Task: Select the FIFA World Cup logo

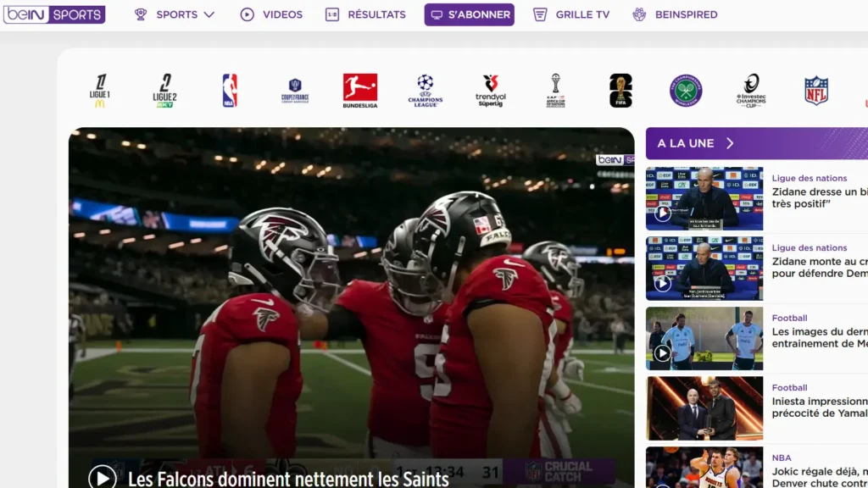Action: tap(620, 91)
